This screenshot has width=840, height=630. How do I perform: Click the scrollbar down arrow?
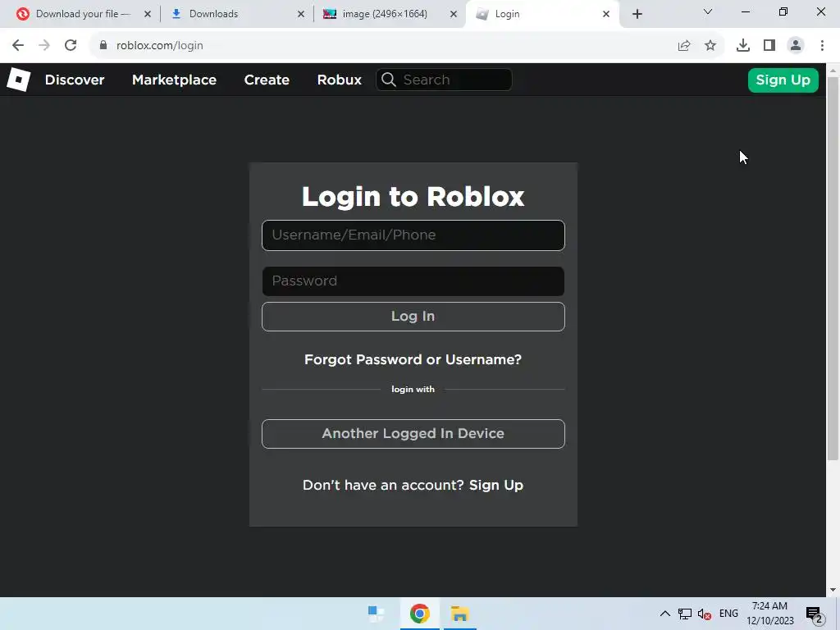click(x=833, y=590)
